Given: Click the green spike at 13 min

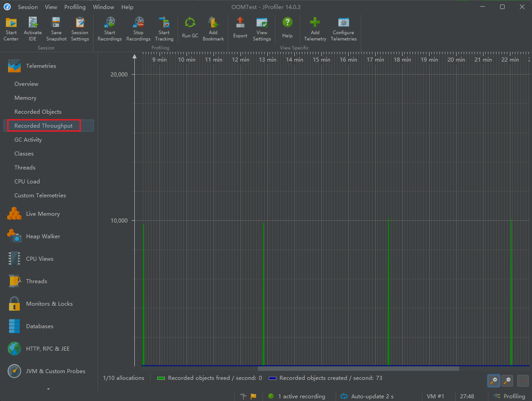Looking at the screenshot, I should click(x=264, y=294).
